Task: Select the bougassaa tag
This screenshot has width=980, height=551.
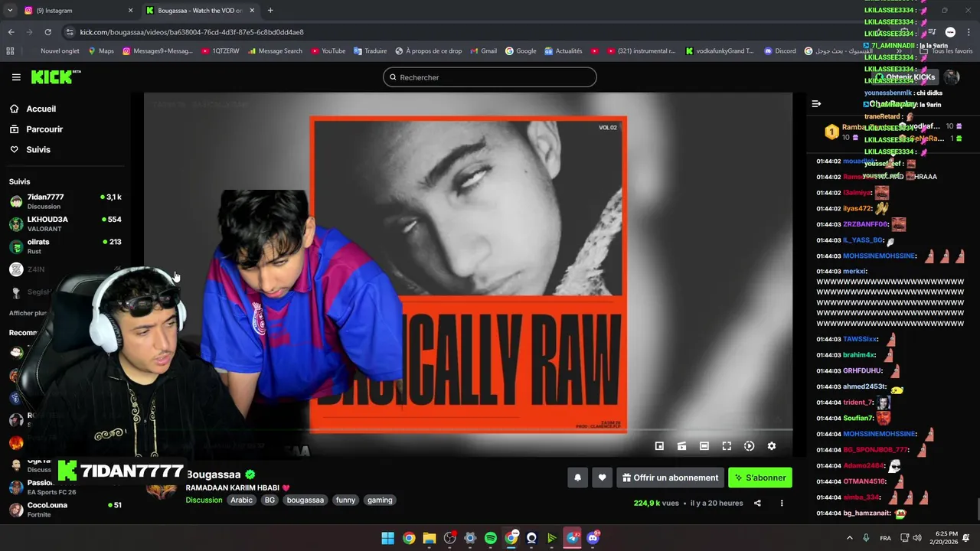Action: coord(305,500)
